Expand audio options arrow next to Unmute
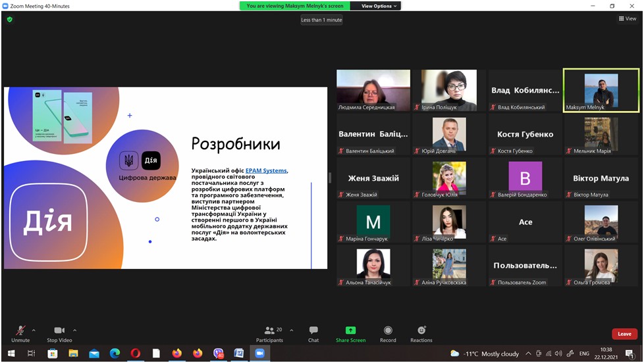Image resolution: width=644 pixels, height=363 pixels. (34, 330)
